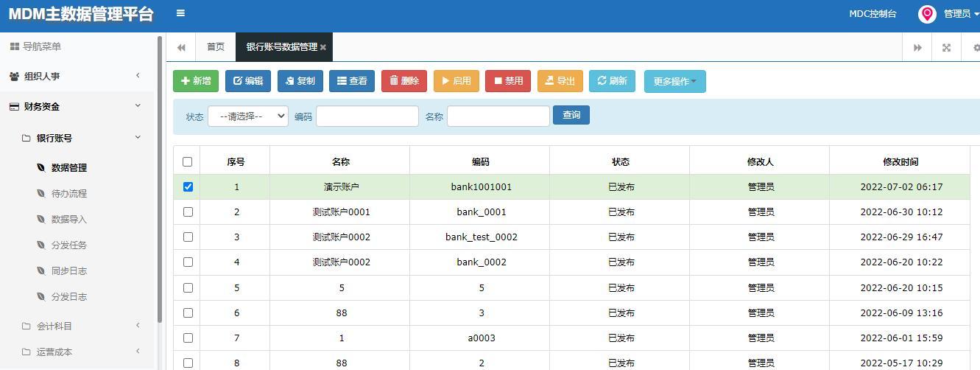Check the bank_test_0002 row checkbox

tap(188, 237)
